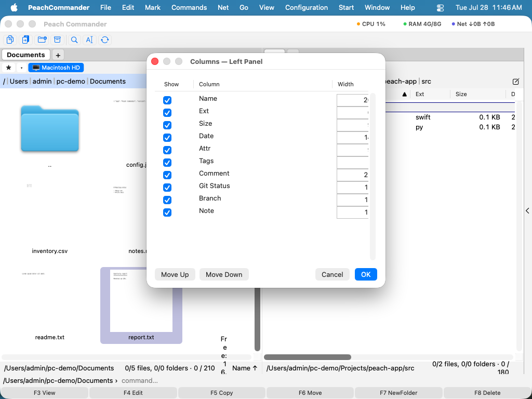Click the parent folder icon
The height and width of the screenshot is (399, 532).
[50, 129]
